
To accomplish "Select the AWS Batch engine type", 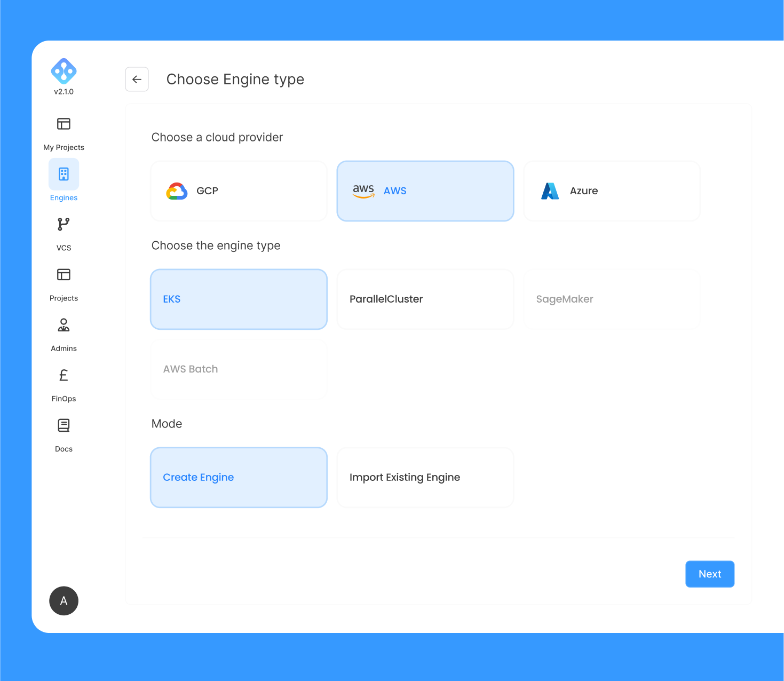I will tap(239, 369).
